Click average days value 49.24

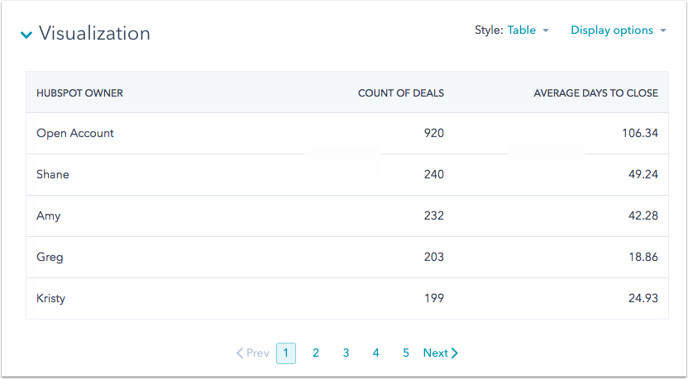[643, 175]
